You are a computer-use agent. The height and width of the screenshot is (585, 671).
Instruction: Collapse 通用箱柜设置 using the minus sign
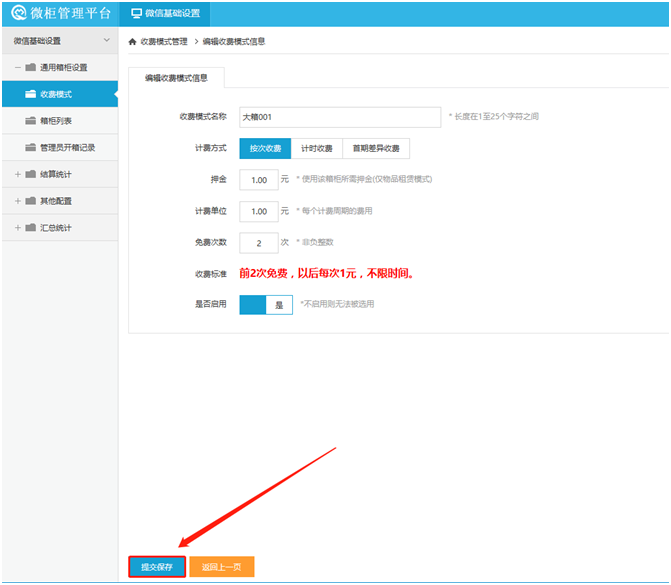pos(17,68)
